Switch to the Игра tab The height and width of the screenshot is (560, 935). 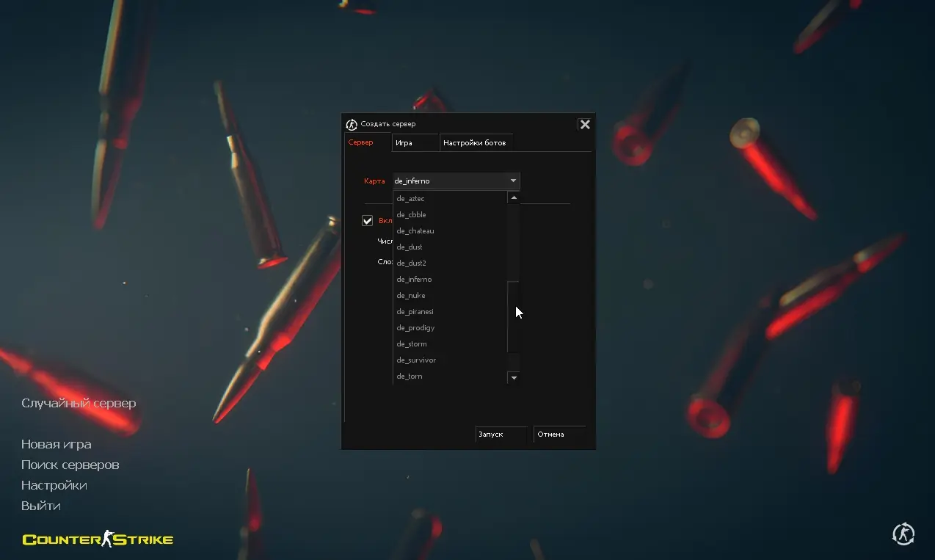pos(404,143)
